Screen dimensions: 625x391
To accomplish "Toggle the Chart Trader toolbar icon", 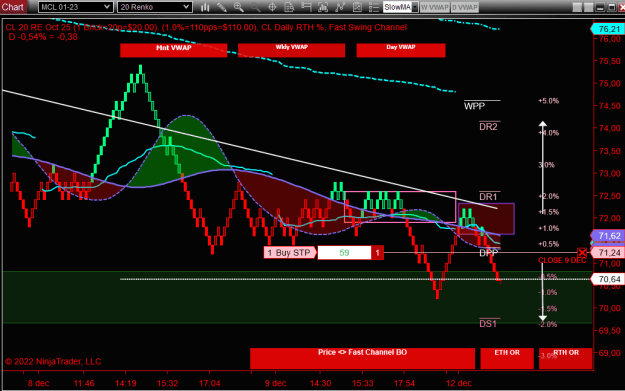I will pos(306,7).
